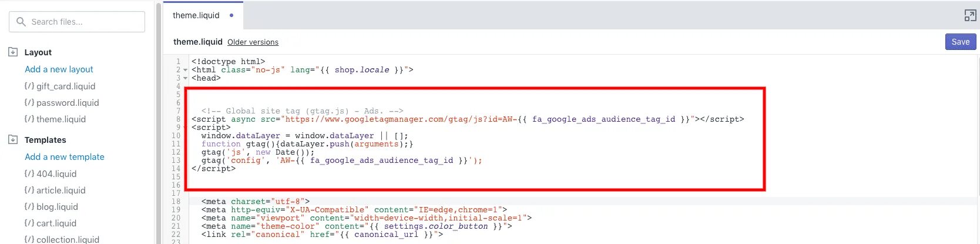Open gift_card.liquid file
Viewport: 980px width, 244px height.
66,86
